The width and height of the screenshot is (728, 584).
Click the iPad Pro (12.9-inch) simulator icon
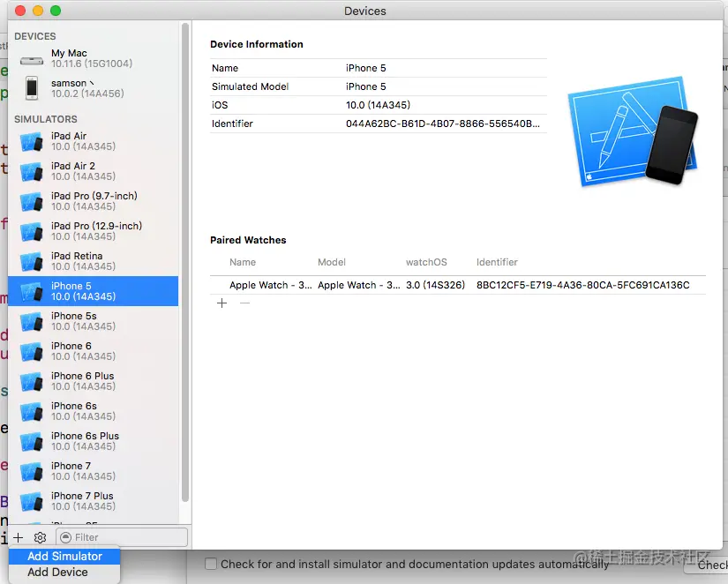(32, 232)
